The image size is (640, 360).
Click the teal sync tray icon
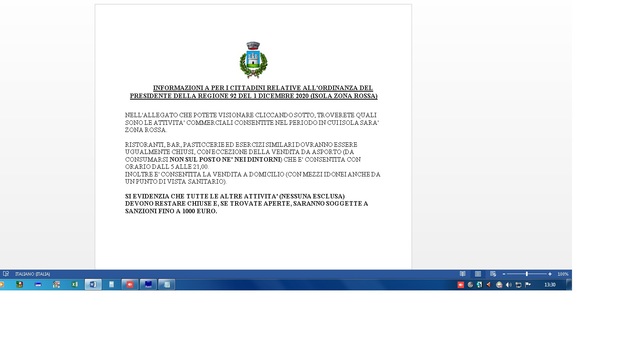click(480, 285)
